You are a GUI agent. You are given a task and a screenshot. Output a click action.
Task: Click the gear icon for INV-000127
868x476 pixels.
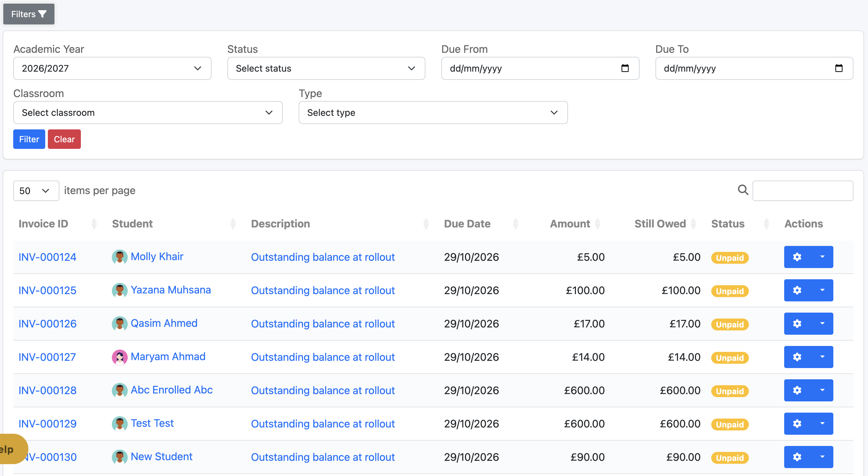point(797,357)
